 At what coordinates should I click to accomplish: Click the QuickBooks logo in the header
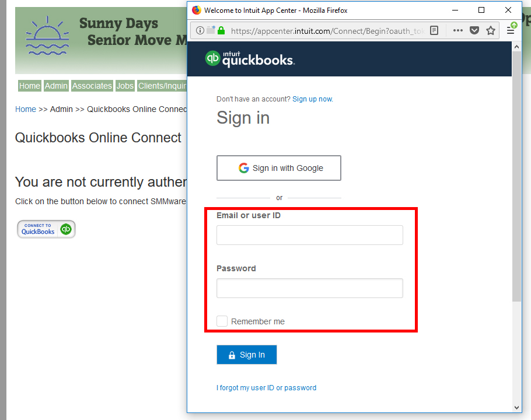click(x=250, y=59)
